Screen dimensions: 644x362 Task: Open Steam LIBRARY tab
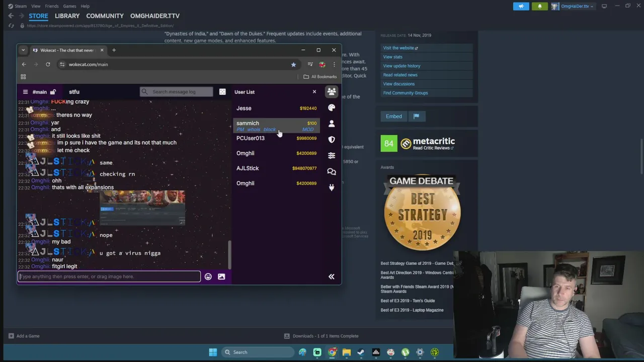point(67,16)
